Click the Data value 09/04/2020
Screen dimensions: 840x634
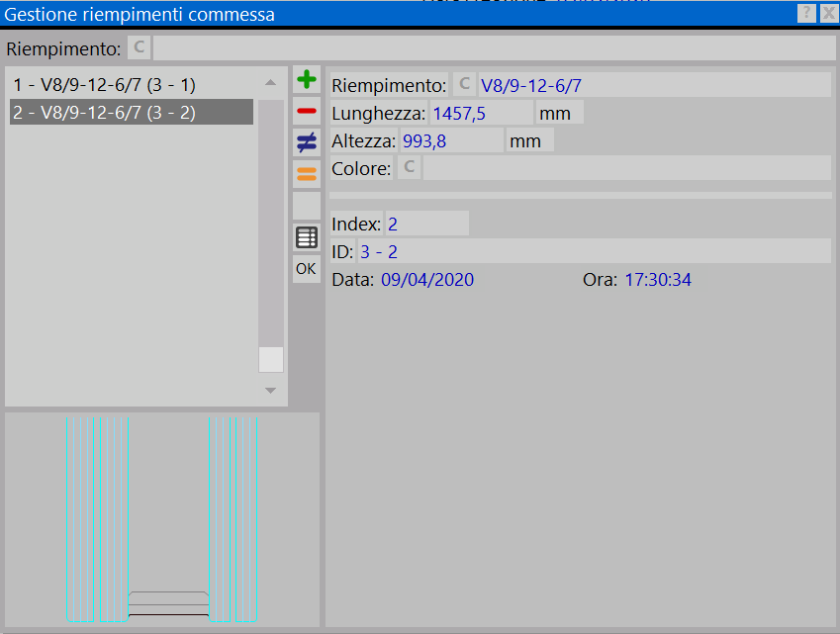(x=427, y=280)
